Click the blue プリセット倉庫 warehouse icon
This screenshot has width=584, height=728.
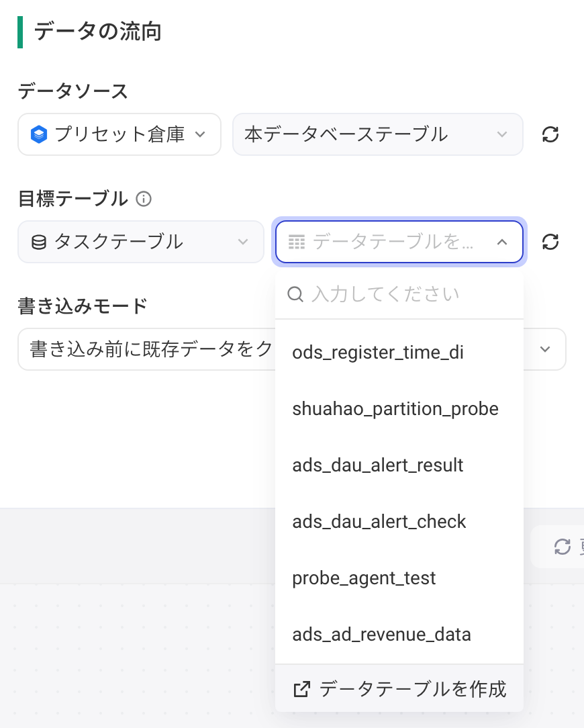39,134
